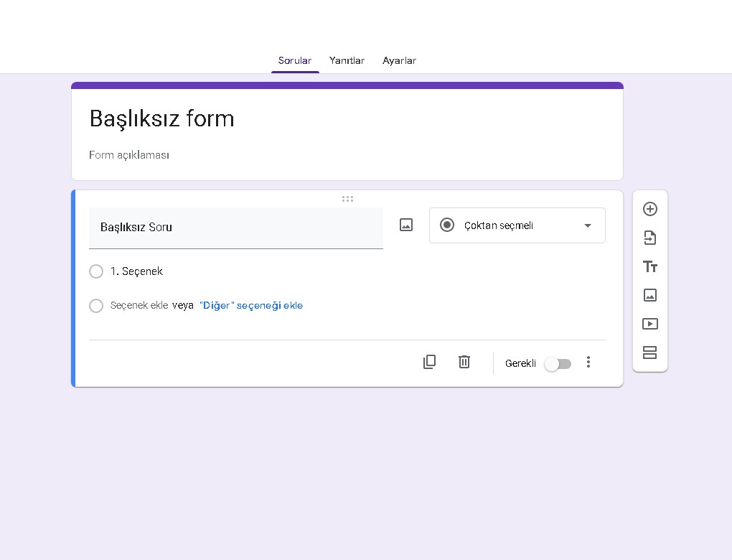The image size is (732, 560).
Task: Select the '1. Seçenek' radio button
Action: click(96, 271)
